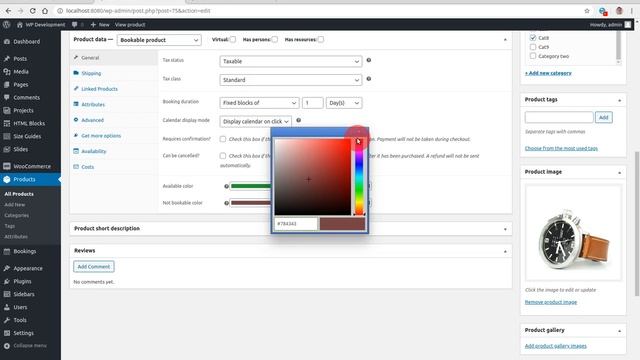Viewport: 640px width, 360px height.
Task: Click the HTML Blocks sidebar icon
Action: (7, 123)
